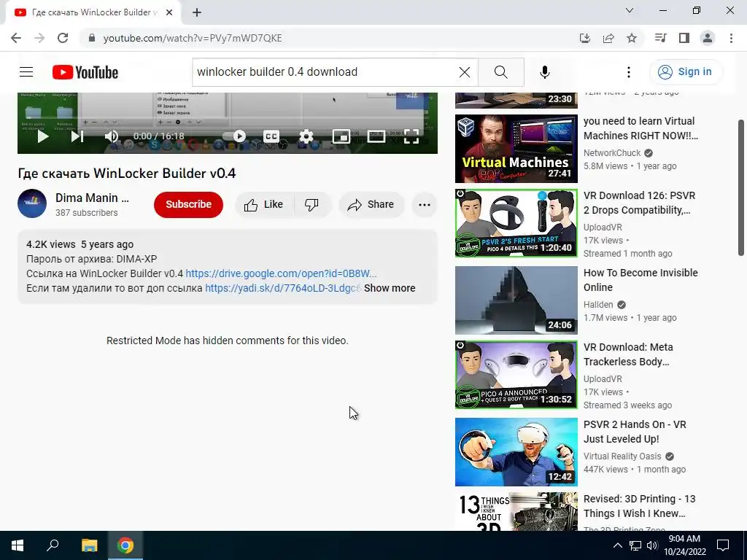The image size is (747, 560).
Task: Open Virtual Machines video thumbnail
Action: pyautogui.click(x=516, y=149)
